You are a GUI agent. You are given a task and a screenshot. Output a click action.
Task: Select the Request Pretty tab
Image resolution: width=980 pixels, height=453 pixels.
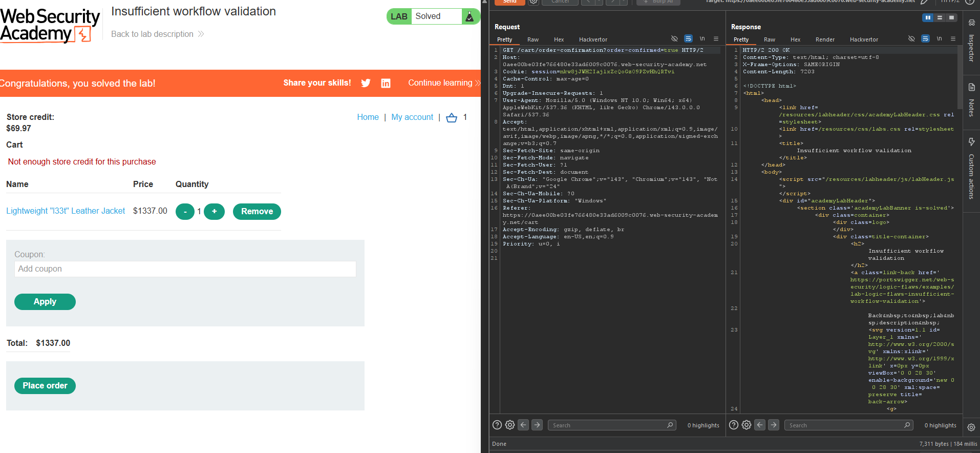coord(504,39)
